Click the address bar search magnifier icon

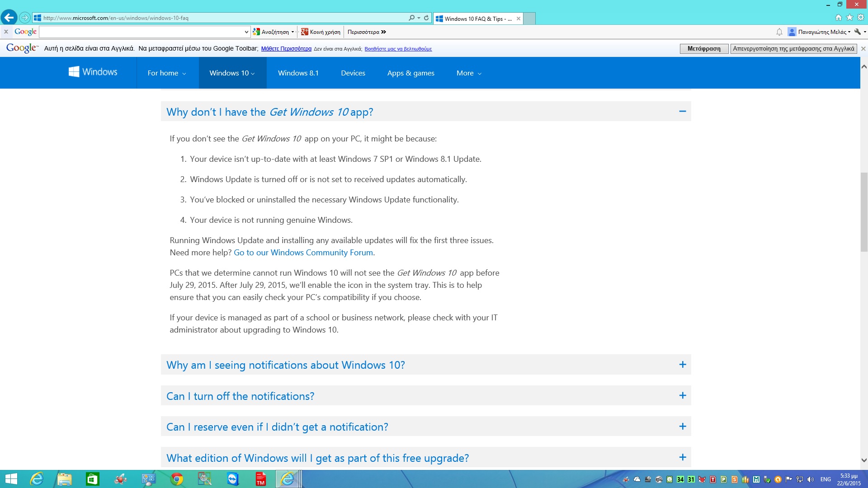pyautogui.click(x=411, y=18)
